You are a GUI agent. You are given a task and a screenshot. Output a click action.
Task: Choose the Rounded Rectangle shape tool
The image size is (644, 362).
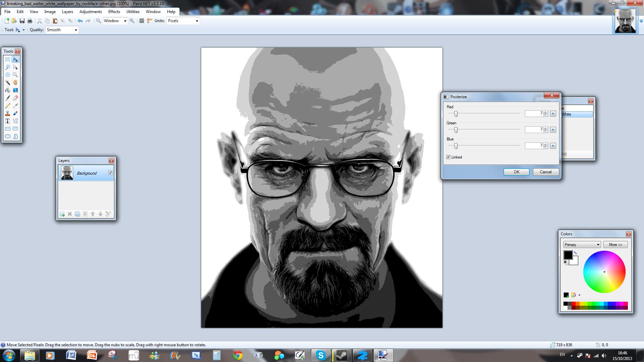click(15, 129)
